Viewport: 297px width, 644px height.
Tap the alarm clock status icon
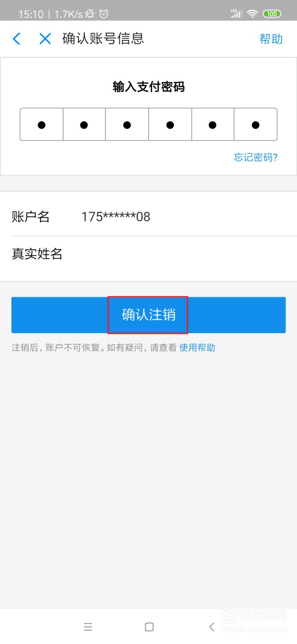tap(103, 14)
